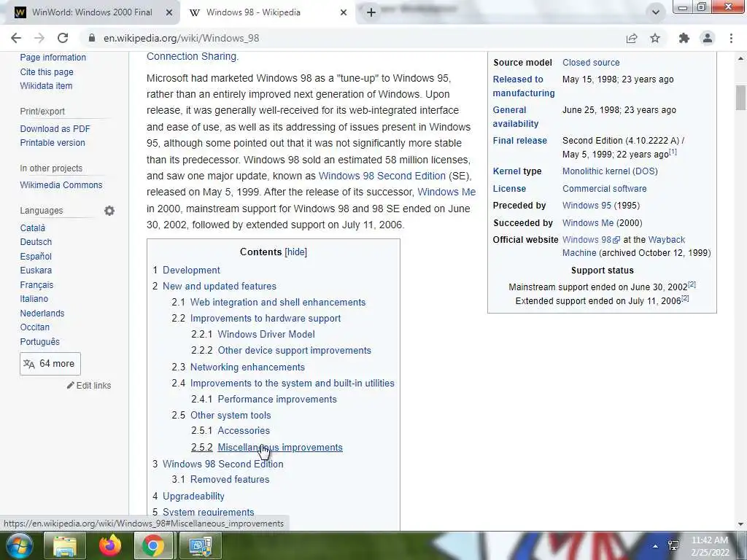Show hidden system tray icons arrow
The image size is (747, 560).
click(x=656, y=546)
